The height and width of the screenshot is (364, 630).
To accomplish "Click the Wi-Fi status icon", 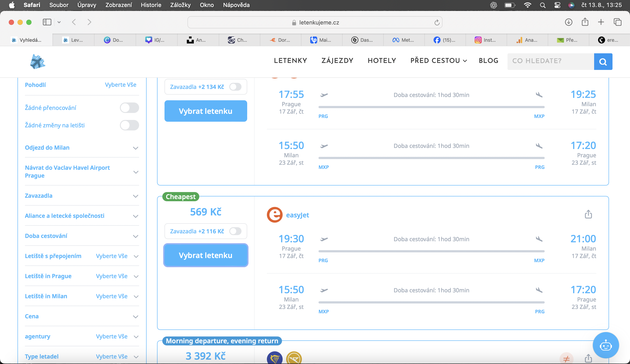I will (527, 5).
